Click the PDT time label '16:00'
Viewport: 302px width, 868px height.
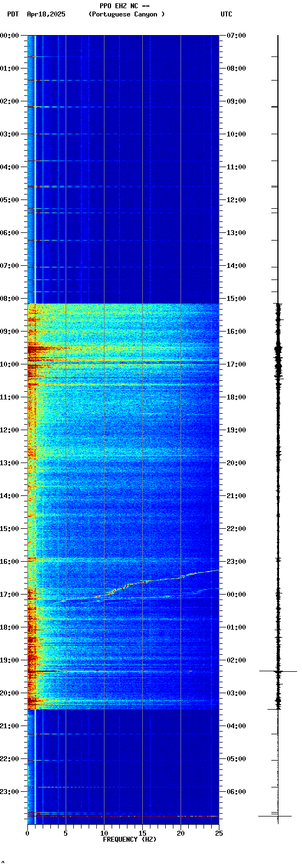[x=9, y=562]
